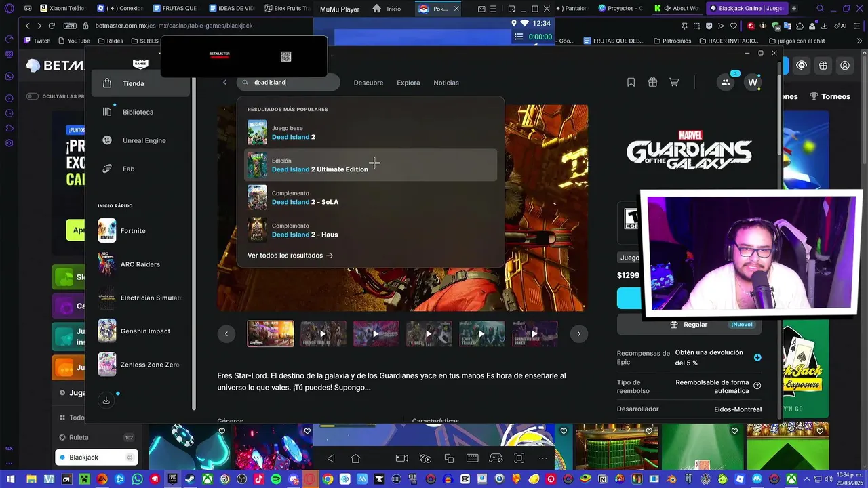Open the Descubre tab

coord(368,83)
